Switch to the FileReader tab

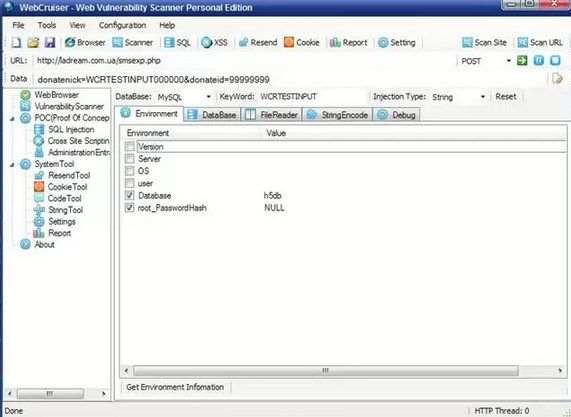coord(272,115)
